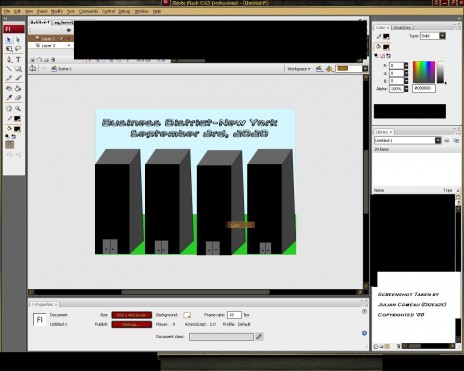Open the Library document dropdown Untitled-1
464x371 pixels.
click(x=408, y=141)
